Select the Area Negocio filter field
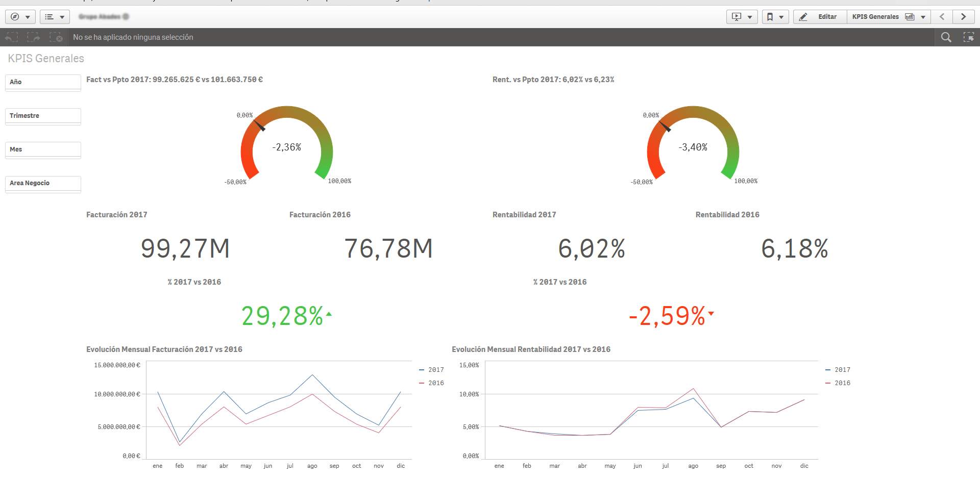This screenshot has height=479, width=980. 43,183
